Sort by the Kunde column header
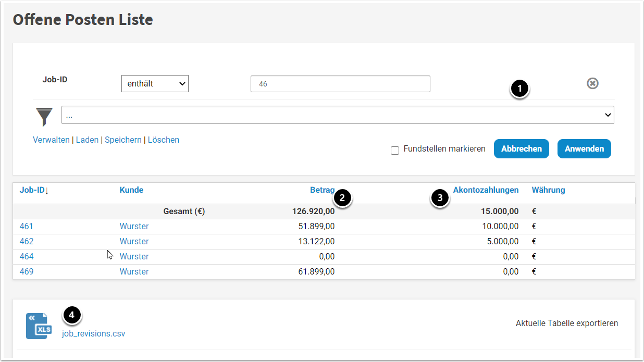 coord(131,190)
